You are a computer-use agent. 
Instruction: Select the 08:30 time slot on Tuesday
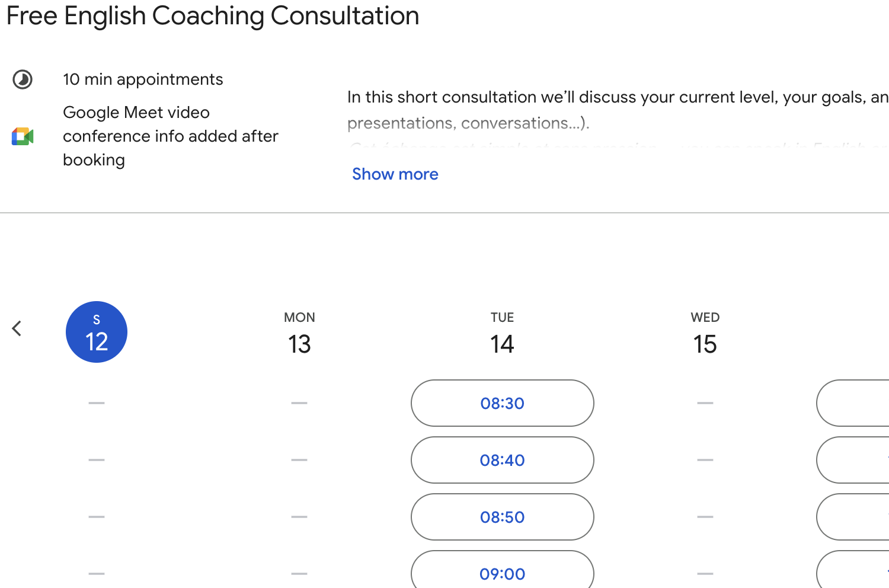(x=502, y=403)
